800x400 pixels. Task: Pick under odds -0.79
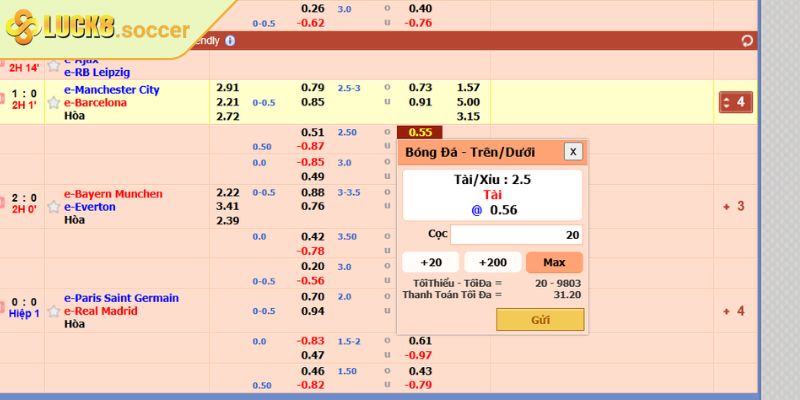(418, 385)
